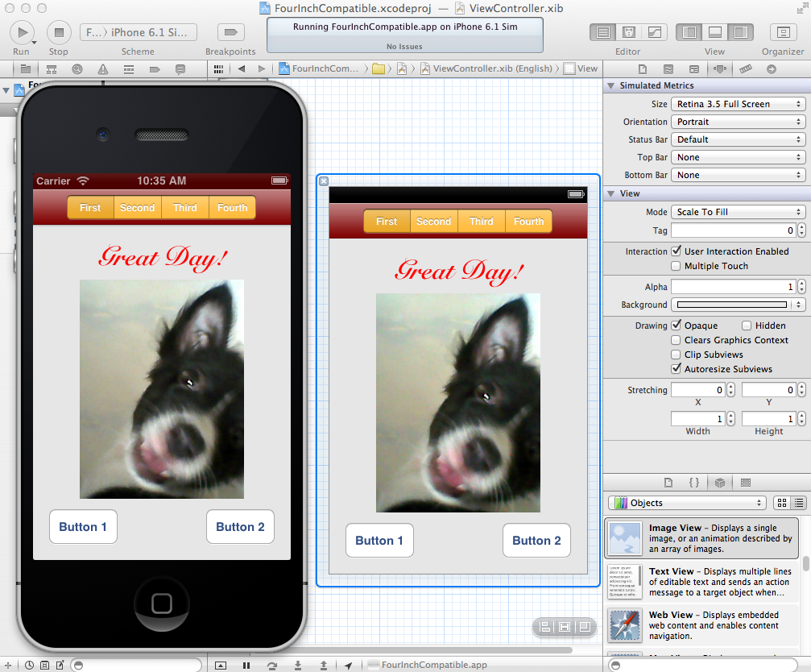The width and height of the screenshot is (811, 672).
Task: Toggle the Opaque checkbox
Action: (x=676, y=325)
